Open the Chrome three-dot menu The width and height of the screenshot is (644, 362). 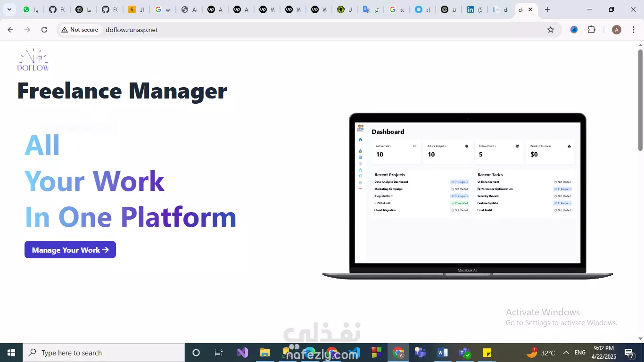point(634,30)
